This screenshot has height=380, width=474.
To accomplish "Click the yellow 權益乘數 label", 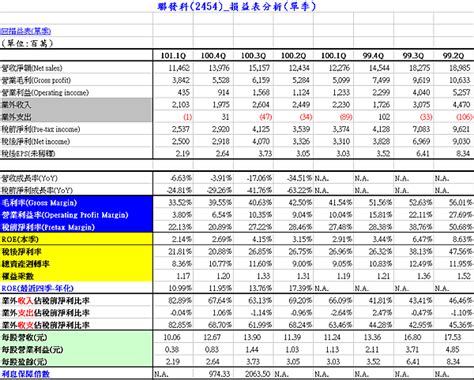I will click(x=17, y=276).
